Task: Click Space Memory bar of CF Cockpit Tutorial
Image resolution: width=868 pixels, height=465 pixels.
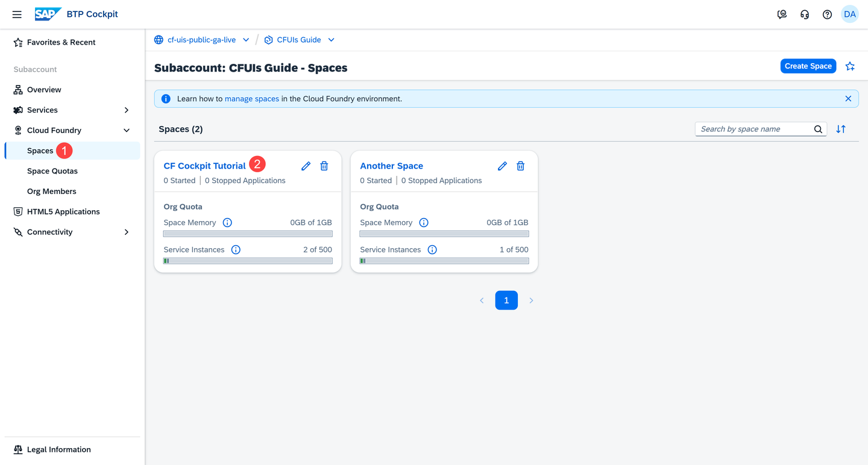Action: pos(248,234)
